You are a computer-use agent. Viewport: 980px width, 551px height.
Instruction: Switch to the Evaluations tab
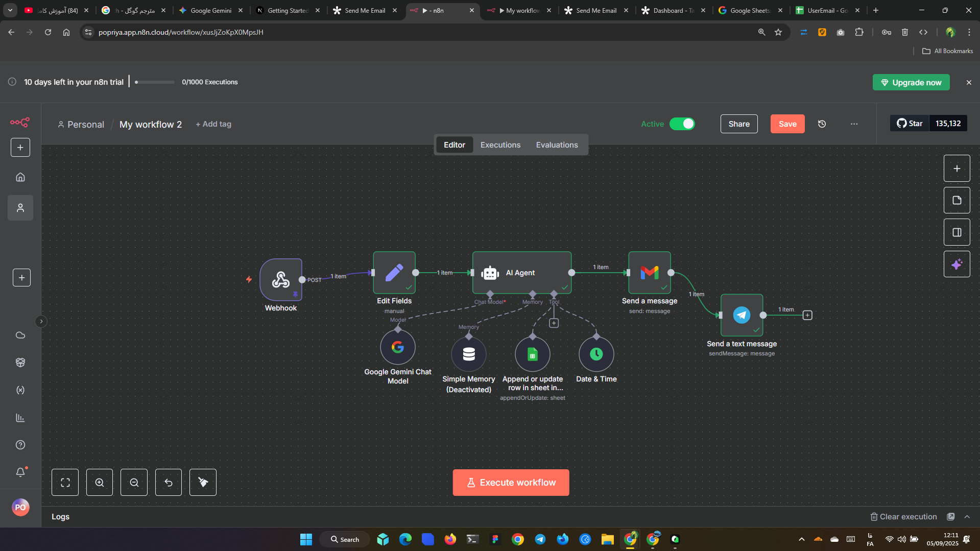557,145
